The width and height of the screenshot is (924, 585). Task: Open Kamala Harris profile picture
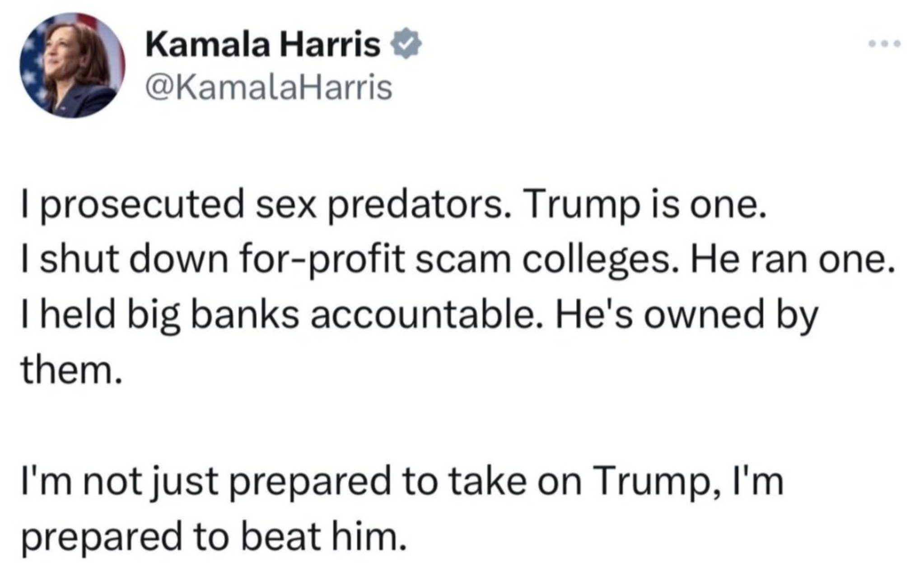pyautogui.click(x=72, y=65)
